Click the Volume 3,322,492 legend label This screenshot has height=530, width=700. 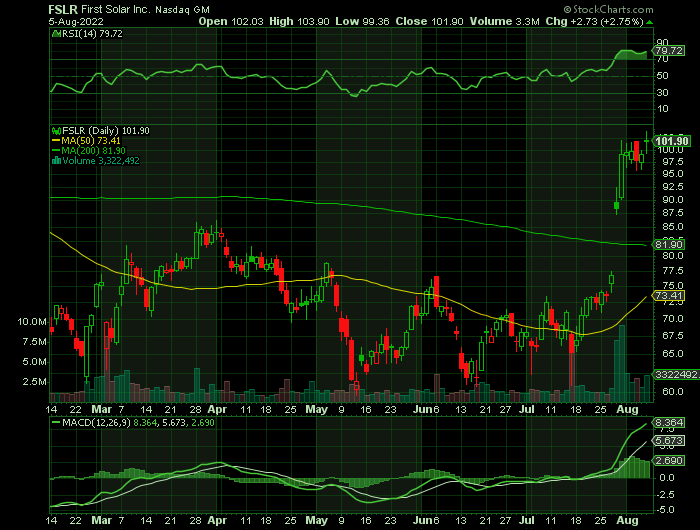[x=101, y=160]
